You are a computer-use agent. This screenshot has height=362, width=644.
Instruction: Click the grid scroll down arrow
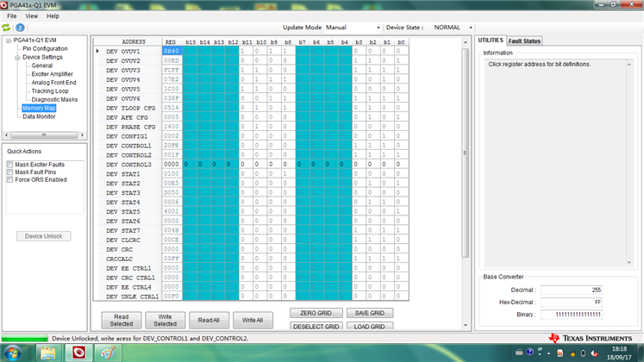[x=466, y=326]
